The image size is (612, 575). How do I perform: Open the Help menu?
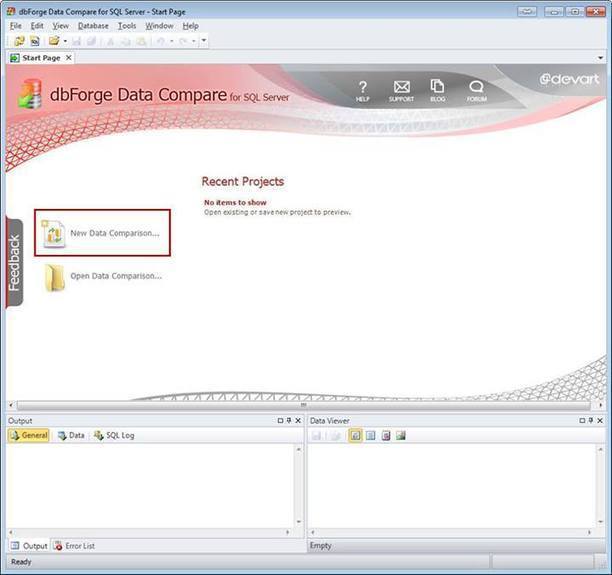point(190,26)
